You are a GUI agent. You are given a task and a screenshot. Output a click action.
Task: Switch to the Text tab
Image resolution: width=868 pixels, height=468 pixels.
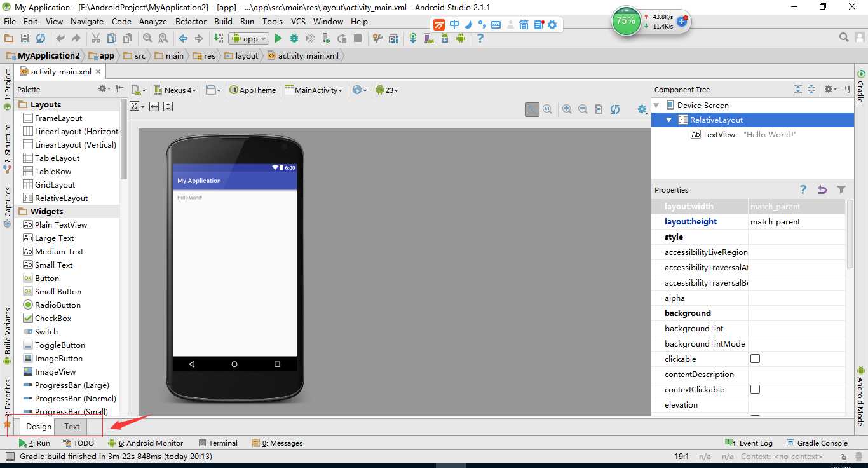coord(72,427)
